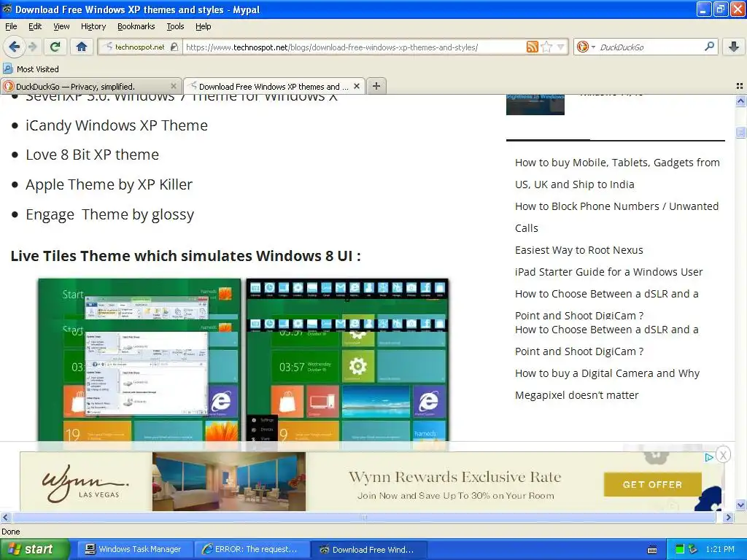Viewport: 747px width, 560px height.
Task: Show the list all tabs button
Action: point(740,86)
